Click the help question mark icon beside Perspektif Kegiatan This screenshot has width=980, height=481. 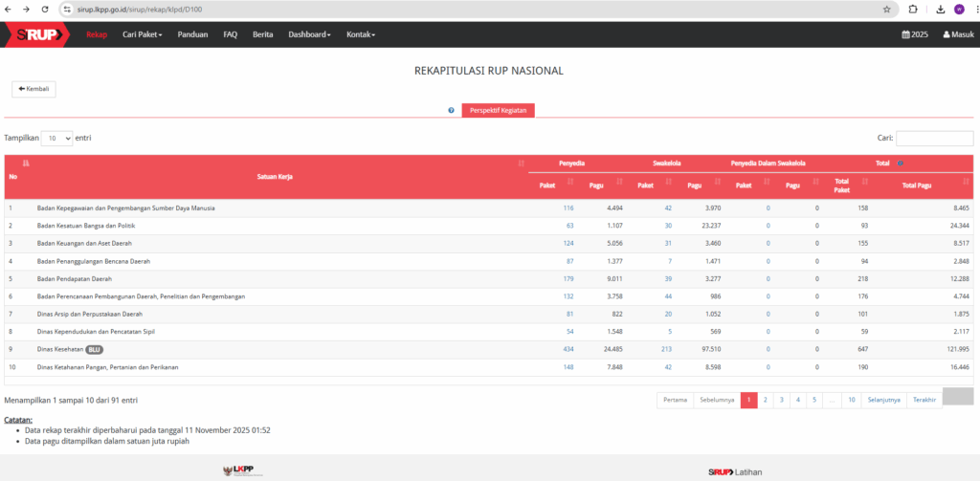451,110
